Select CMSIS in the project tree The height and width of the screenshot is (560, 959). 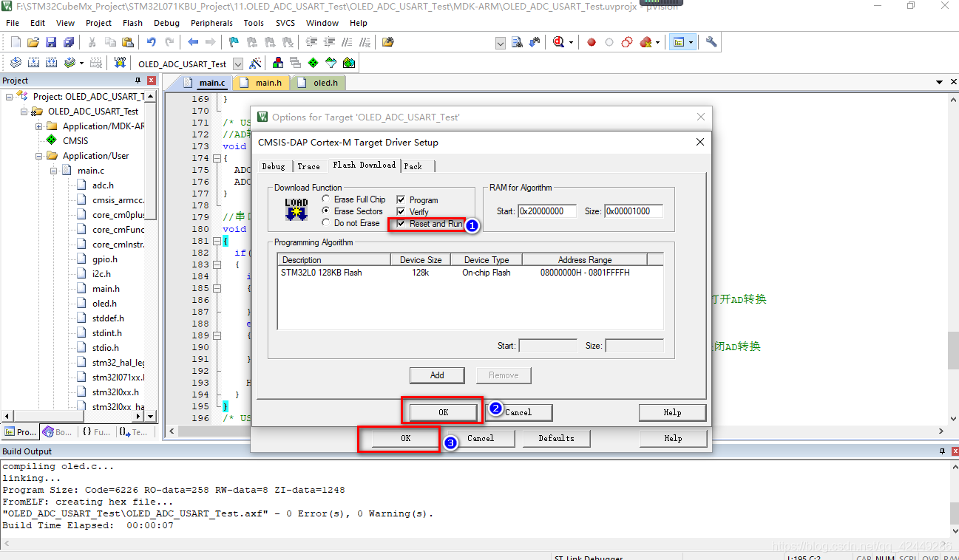pos(75,141)
